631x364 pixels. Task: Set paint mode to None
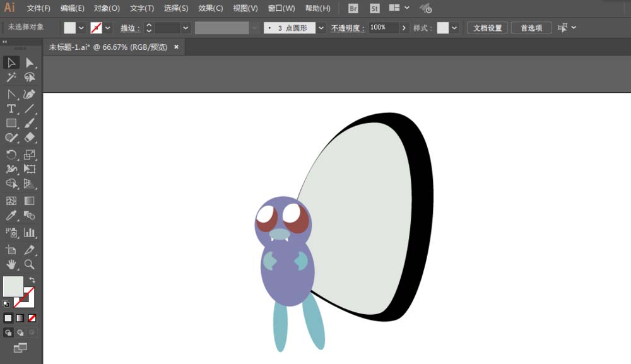point(32,318)
